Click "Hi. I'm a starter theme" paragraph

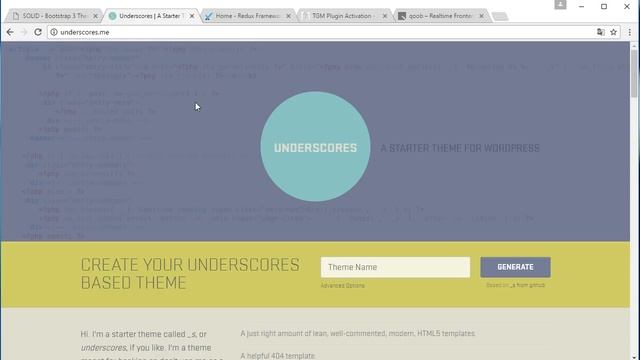[x=152, y=345]
